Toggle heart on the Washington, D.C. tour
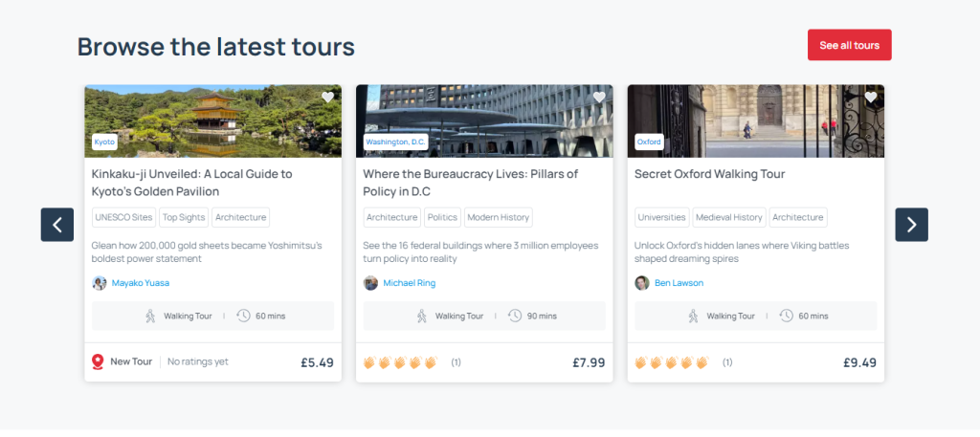The image size is (980, 437). (x=599, y=98)
